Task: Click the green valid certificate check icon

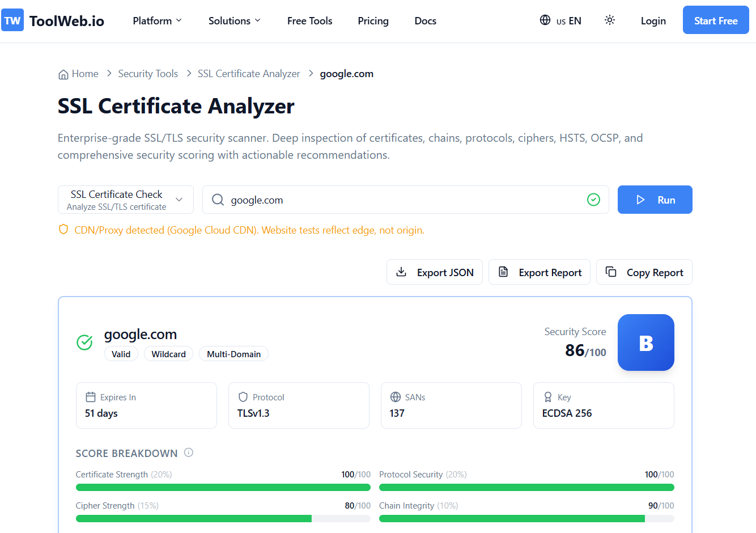Action: pos(84,342)
